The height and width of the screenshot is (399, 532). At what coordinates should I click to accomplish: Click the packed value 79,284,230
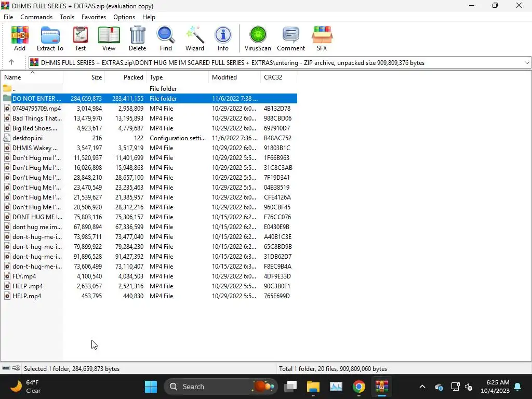tap(129, 247)
